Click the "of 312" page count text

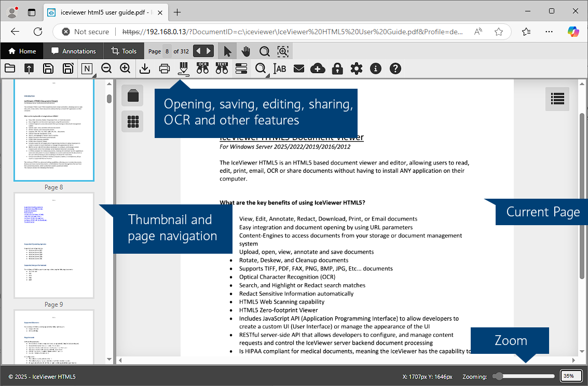pyautogui.click(x=181, y=51)
